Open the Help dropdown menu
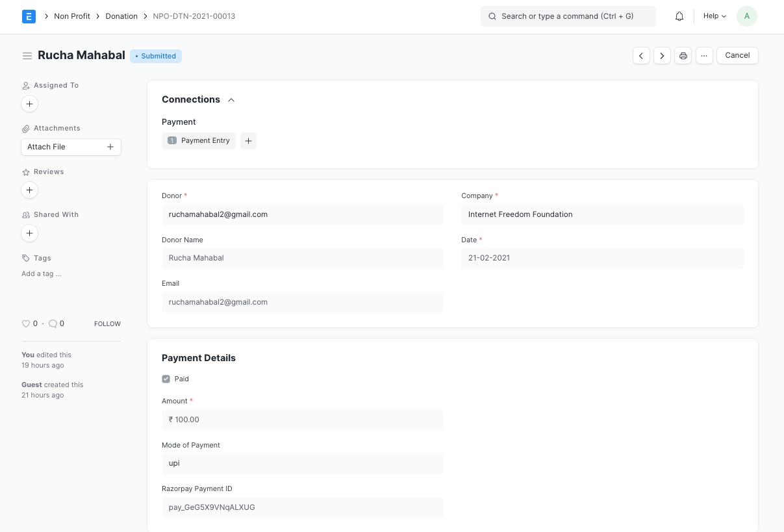The height and width of the screenshot is (532, 784). [714, 16]
